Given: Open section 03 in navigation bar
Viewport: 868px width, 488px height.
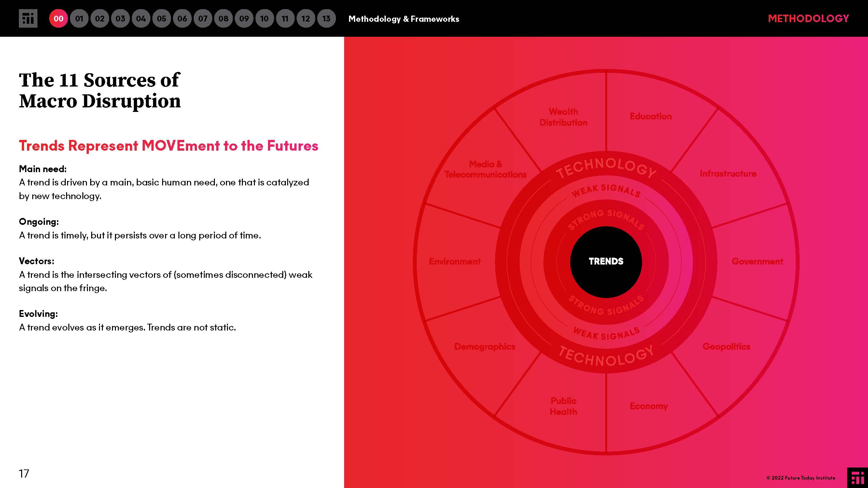Looking at the screenshot, I should pos(120,19).
